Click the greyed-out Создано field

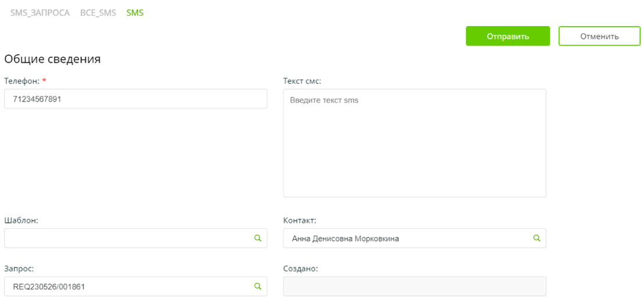point(414,287)
